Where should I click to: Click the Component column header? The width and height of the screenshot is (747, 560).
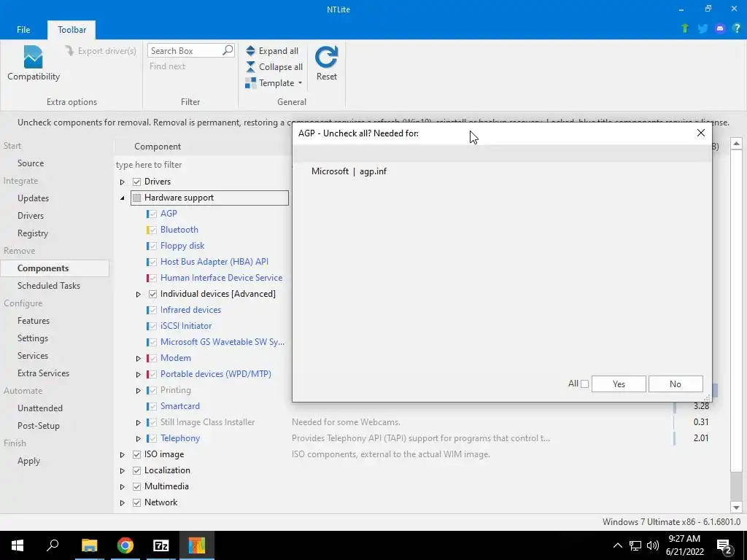point(158,146)
